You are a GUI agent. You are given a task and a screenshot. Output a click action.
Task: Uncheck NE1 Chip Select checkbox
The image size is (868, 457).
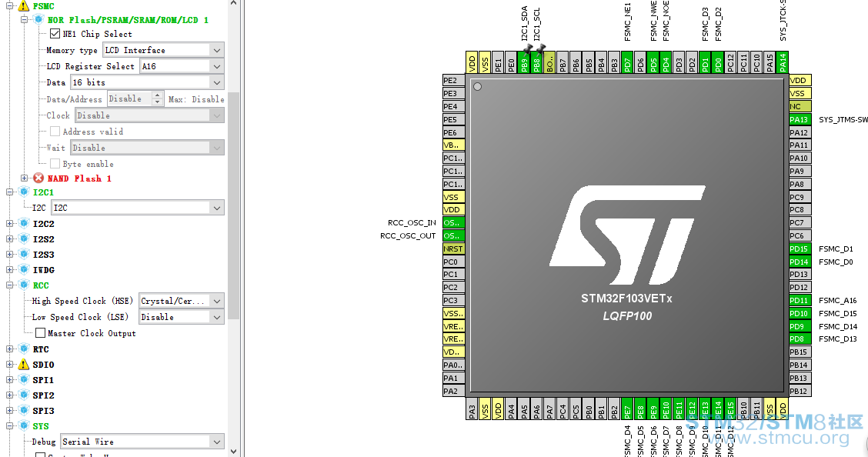(55, 34)
